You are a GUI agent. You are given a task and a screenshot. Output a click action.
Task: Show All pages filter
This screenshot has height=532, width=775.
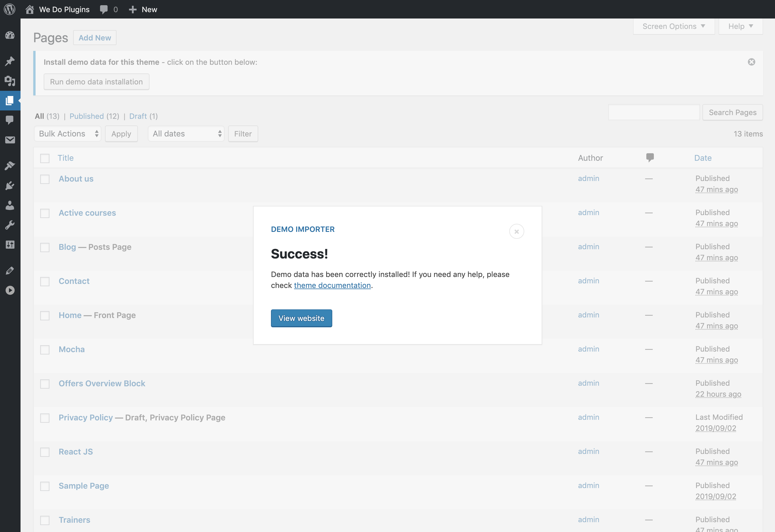[39, 116]
